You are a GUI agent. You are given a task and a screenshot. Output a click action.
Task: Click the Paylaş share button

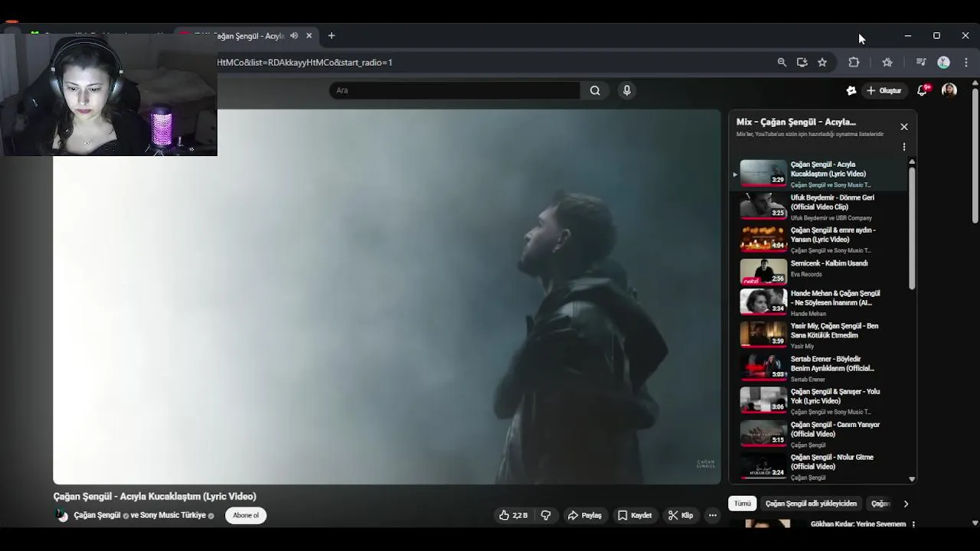pyautogui.click(x=584, y=516)
